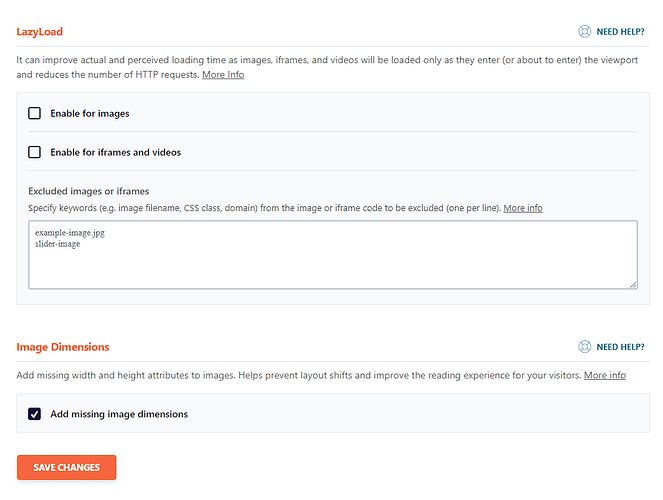Viewport: 663px width, 500px height.
Task: Save the settings with SAVE CHANGES
Action: click(67, 467)
